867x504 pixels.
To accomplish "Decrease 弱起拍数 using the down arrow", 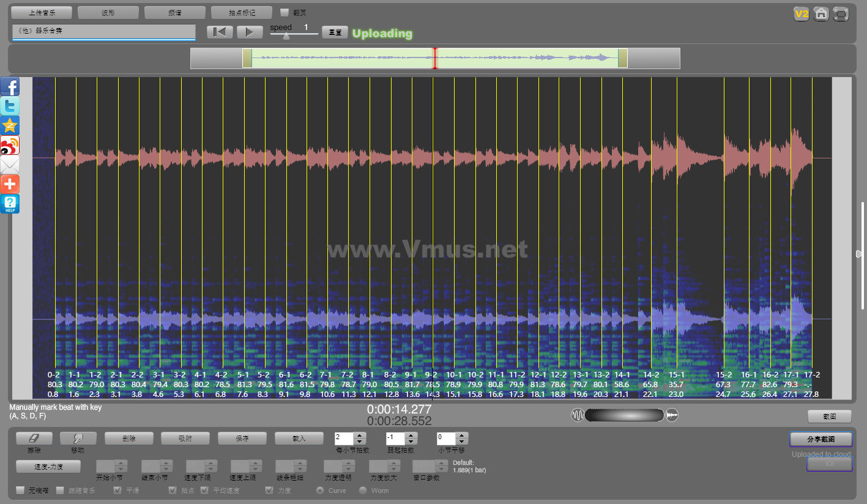I will tap(411, 442).
